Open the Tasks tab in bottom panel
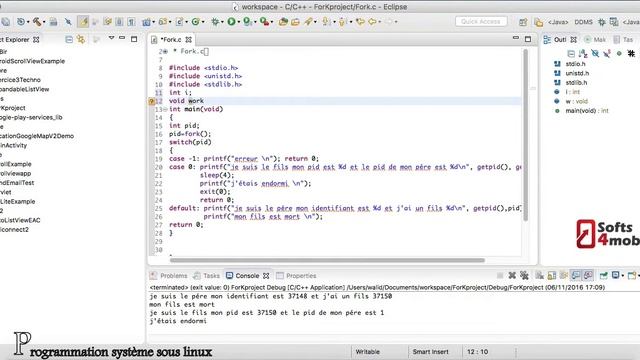 click(207, 276)
